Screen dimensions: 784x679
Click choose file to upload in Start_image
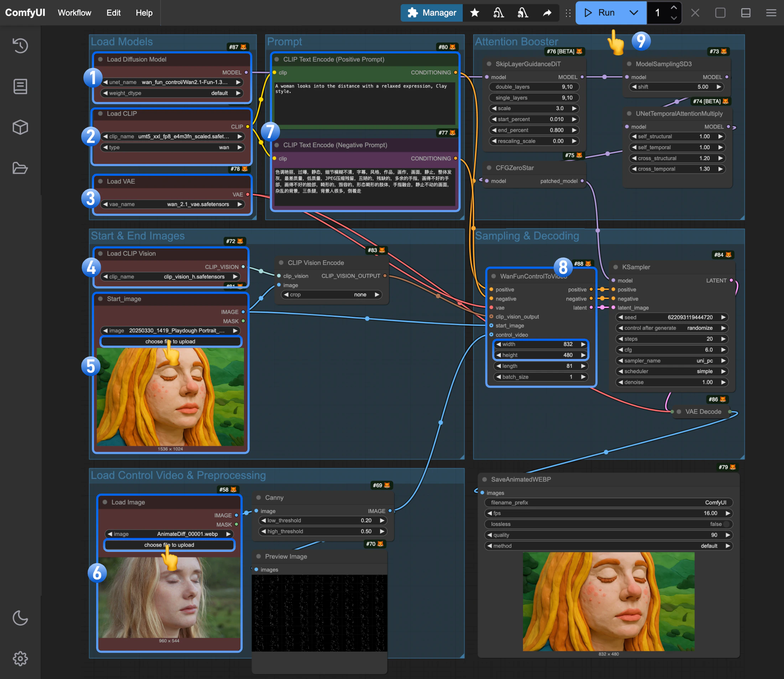[171, 341]
